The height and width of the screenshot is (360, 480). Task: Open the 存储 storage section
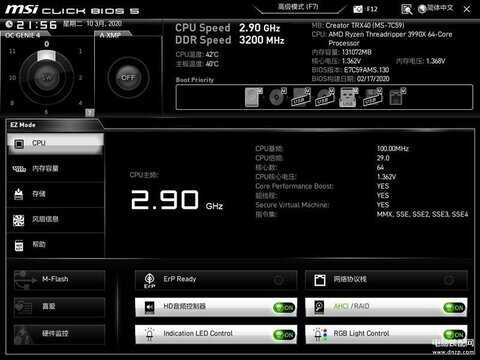pos(55,194)
